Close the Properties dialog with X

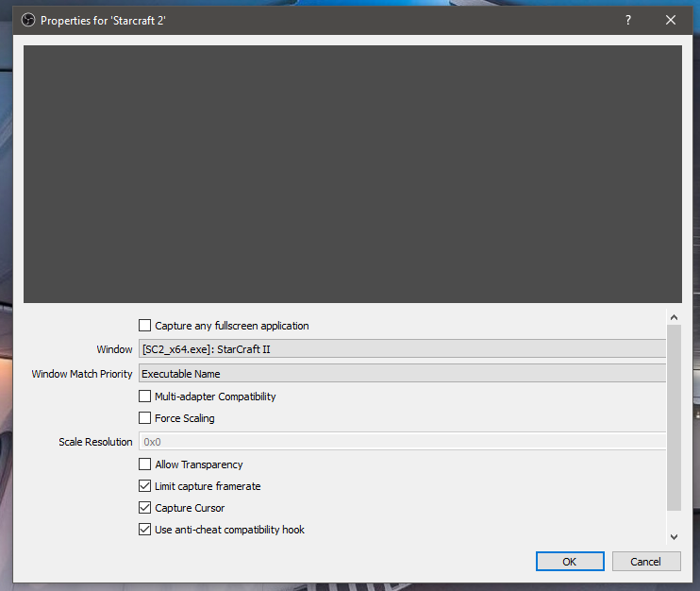(671, 20)
